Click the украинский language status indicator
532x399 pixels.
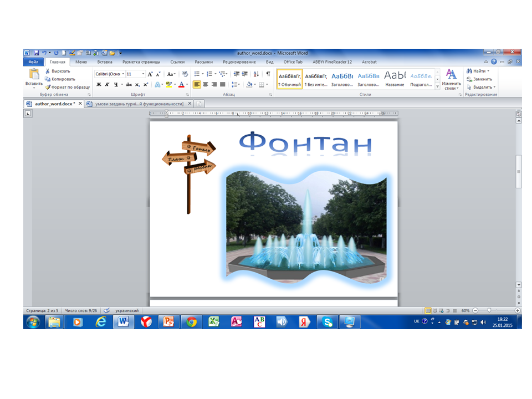[127, 310]
